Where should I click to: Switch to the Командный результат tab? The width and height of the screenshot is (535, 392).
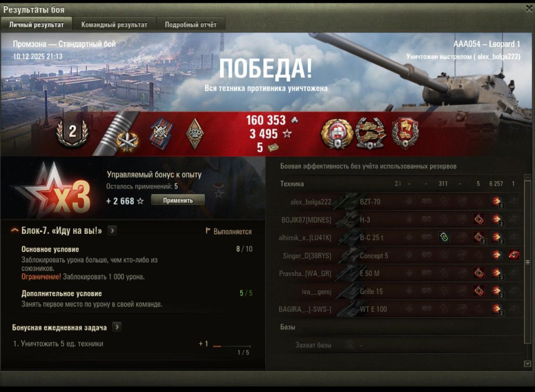114,24
